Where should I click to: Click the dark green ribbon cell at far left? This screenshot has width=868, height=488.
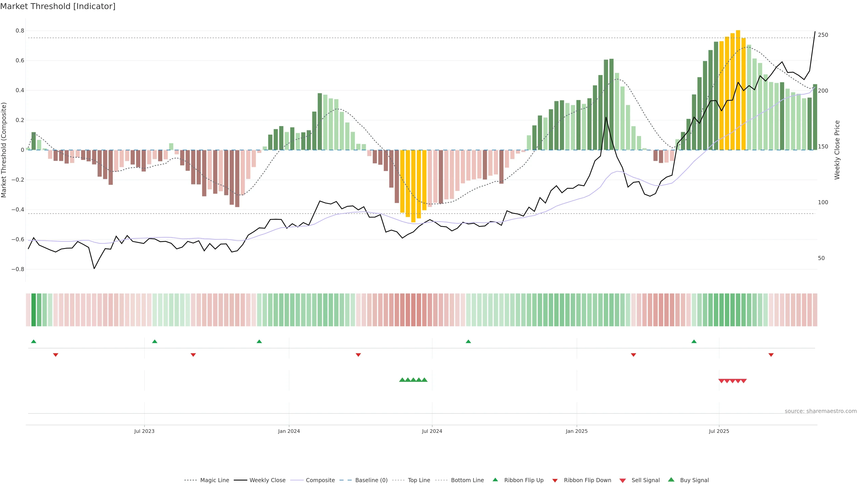[x=33, y=310]
